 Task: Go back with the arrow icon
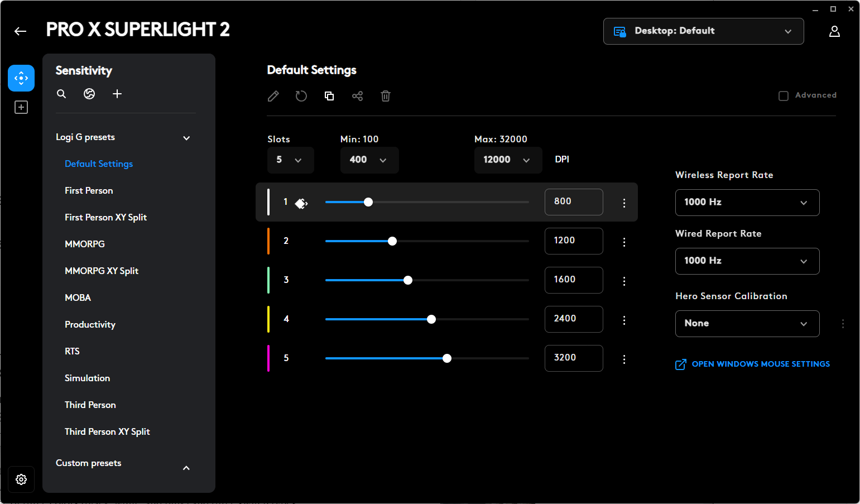pos(21,31)
